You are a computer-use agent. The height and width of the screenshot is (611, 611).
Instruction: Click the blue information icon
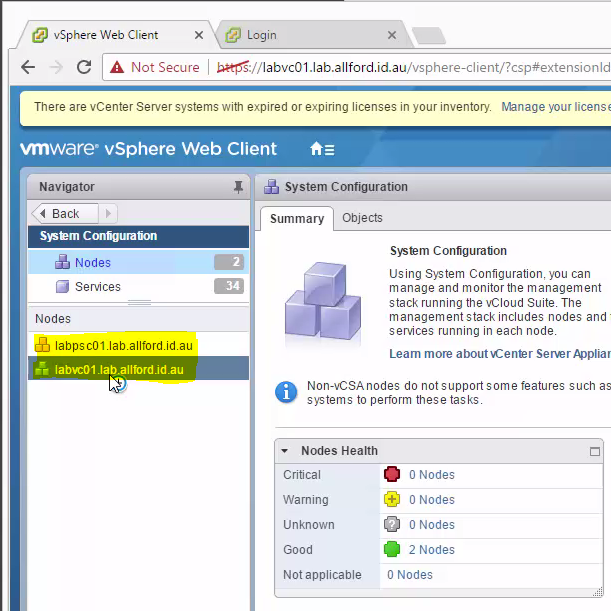pyautogui.click(x=286, y=392)
